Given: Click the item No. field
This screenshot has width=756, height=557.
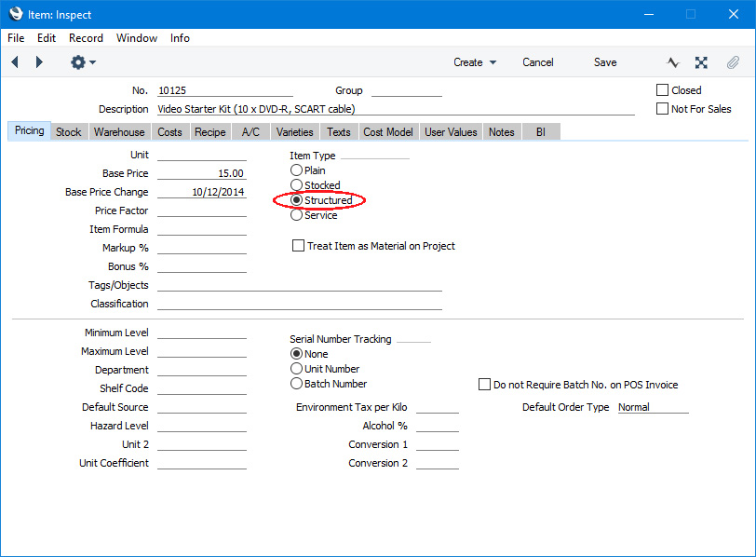Looking at the screenshot, I should [225, 90].
